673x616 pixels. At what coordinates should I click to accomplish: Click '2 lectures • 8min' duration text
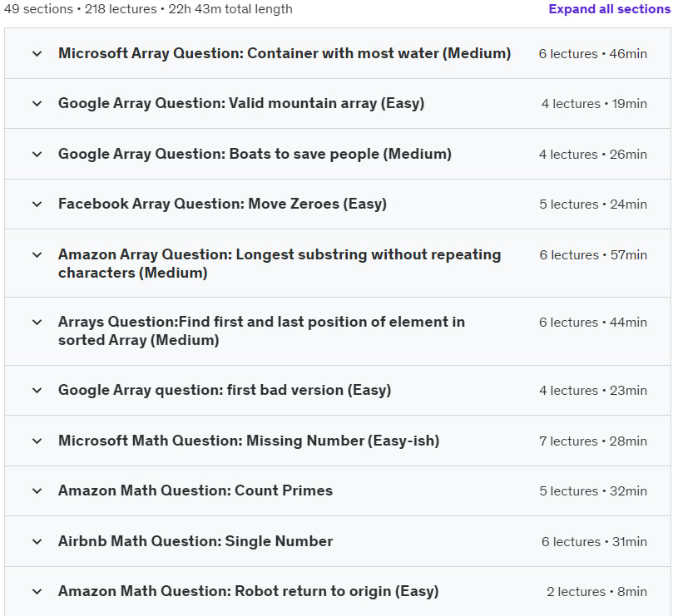(596, 592)
